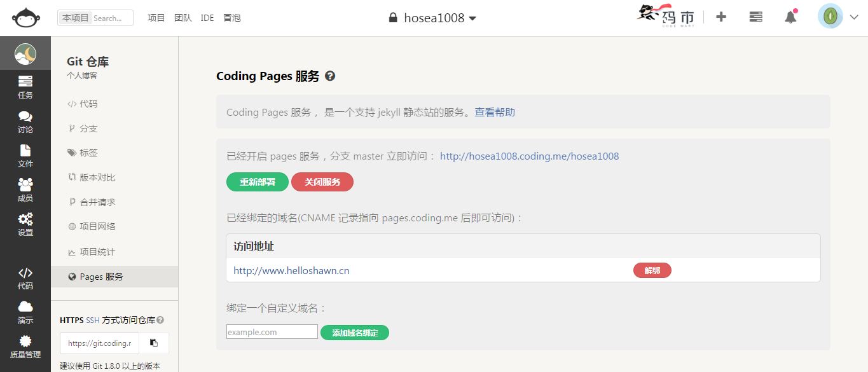Screen dimensions: 868x372
Task: Click the 本项目 search scope tag
Action: (76, 18)
